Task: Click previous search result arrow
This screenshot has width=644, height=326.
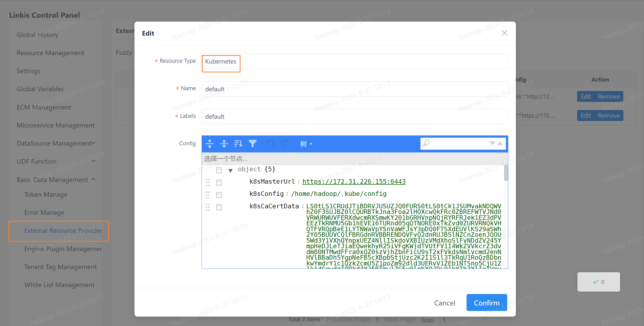Action: pyautogui.click(x=500, y=143)
